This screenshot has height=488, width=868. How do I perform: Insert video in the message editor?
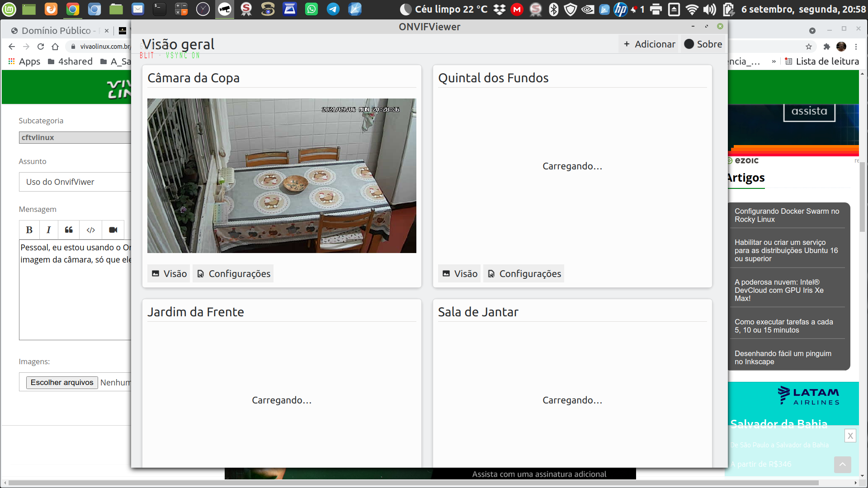point(113,230)
